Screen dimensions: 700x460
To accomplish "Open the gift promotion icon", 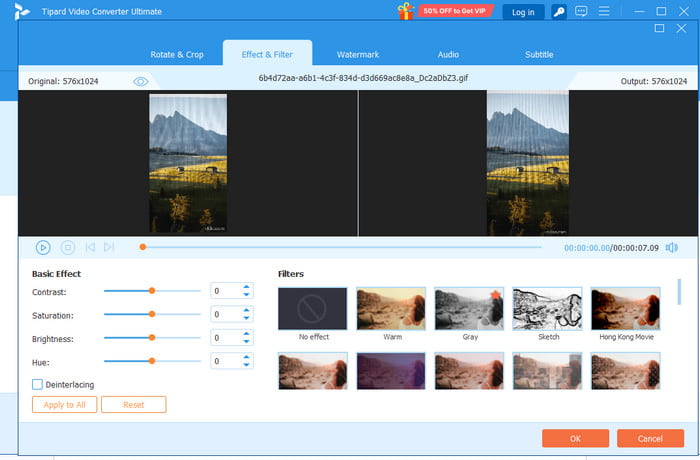I will click(x=406, y=11).
